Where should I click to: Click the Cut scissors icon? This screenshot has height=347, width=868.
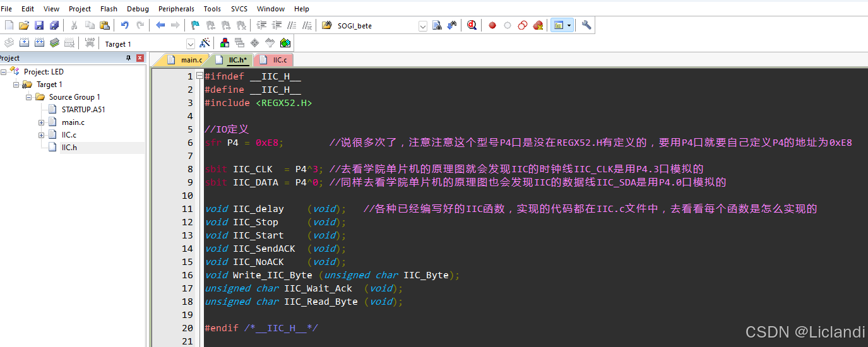tap(74, 25)
